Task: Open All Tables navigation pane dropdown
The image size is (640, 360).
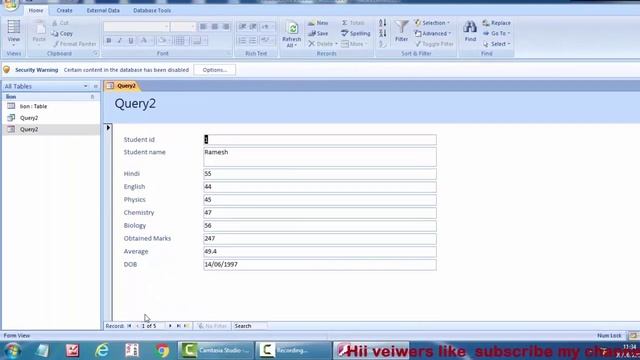Action: (86, 86)
